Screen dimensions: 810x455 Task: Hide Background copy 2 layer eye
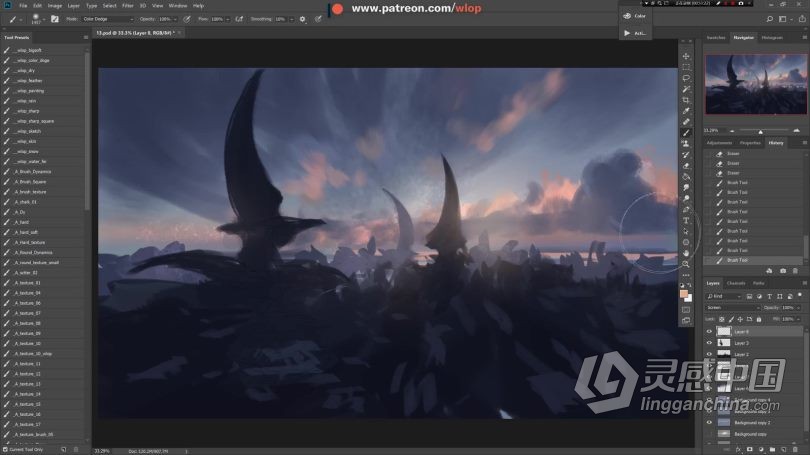(709, 422)
